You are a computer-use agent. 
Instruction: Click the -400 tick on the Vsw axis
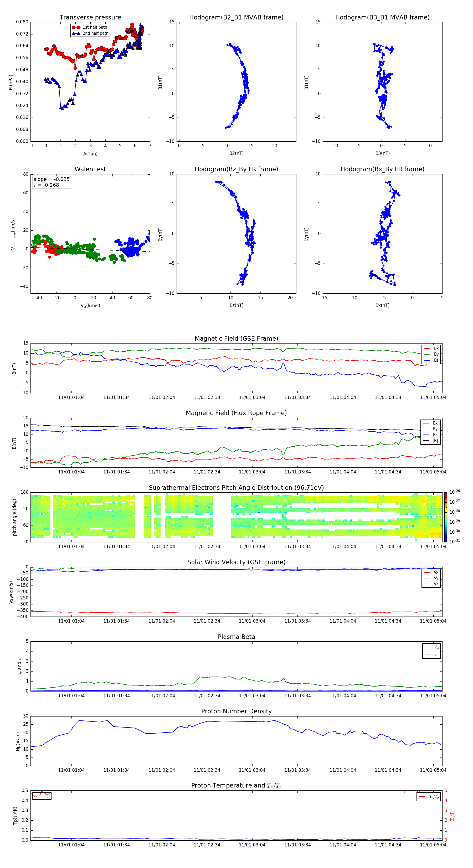[23, 617]
